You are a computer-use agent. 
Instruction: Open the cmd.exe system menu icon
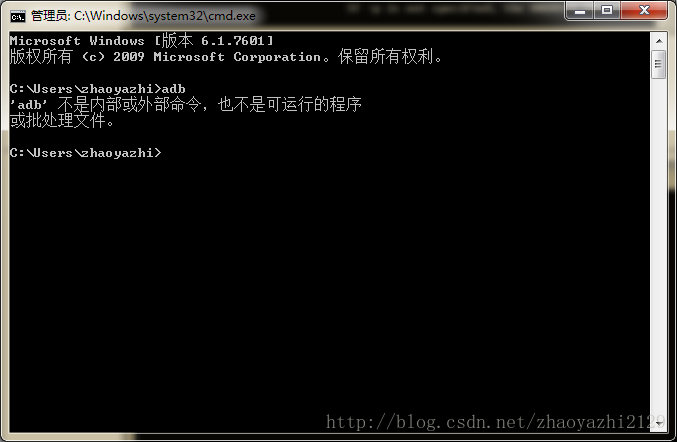(x=18, y=16)
